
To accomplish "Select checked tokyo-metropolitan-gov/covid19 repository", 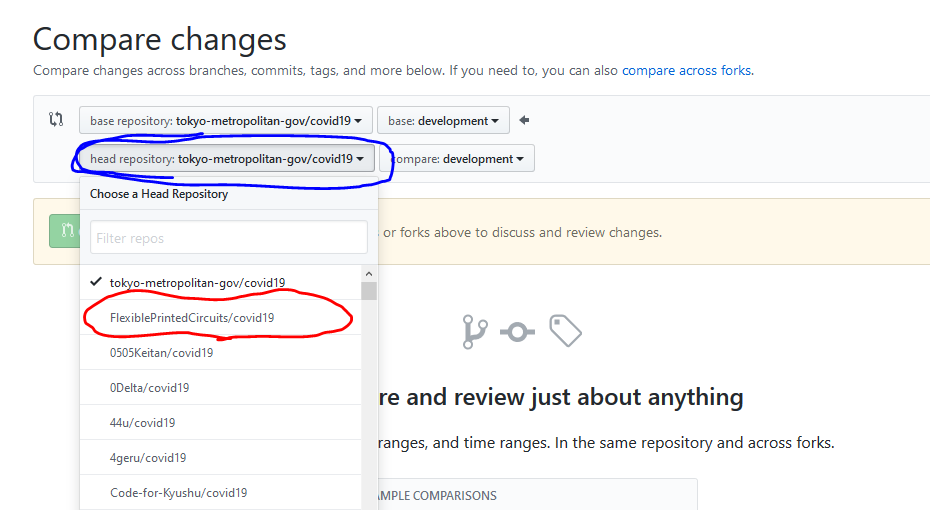I will (x=198, y=282).
